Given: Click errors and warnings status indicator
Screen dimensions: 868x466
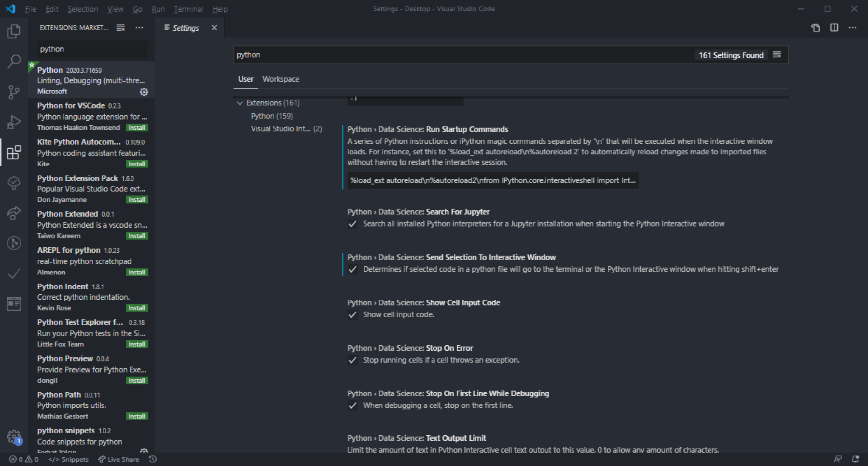Looking at the screenshot, I should 23,459.
